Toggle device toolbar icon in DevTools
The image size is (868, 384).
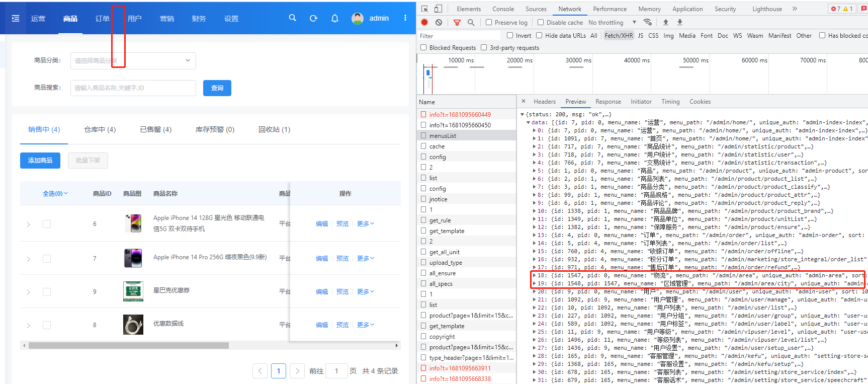(x=438, y=9)
